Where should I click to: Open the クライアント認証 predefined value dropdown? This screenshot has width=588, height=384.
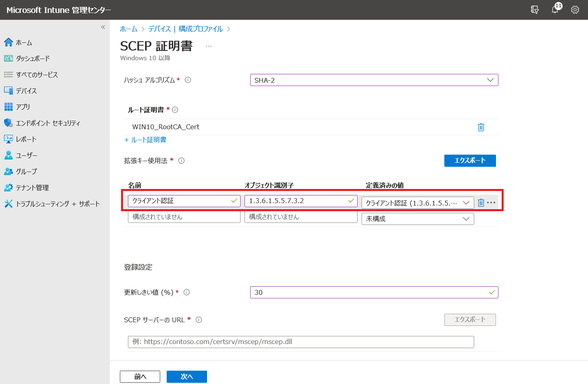click(x=418, y=203)
